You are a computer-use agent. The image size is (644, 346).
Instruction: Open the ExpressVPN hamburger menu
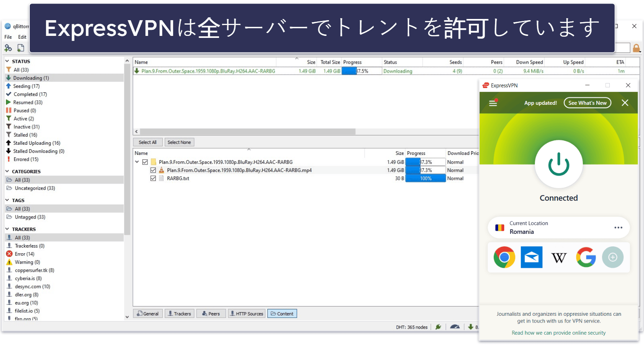493,103
